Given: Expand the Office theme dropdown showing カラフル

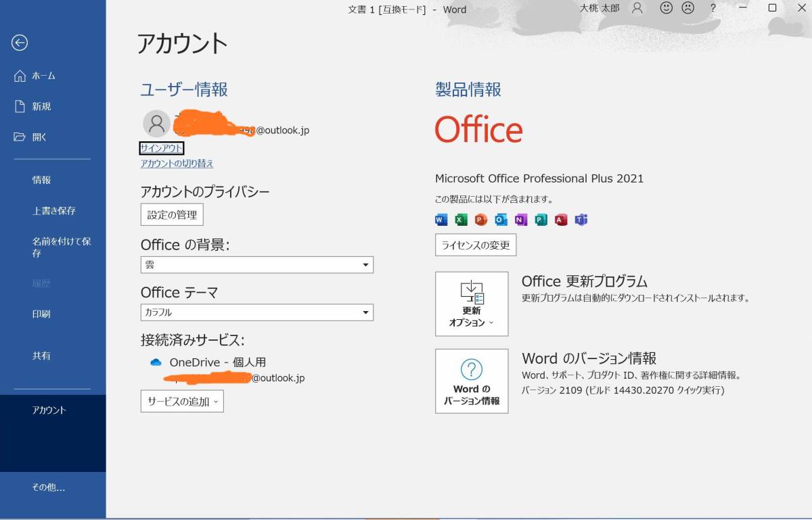Looking at the screenshot, I should click(x=257, y=312).
